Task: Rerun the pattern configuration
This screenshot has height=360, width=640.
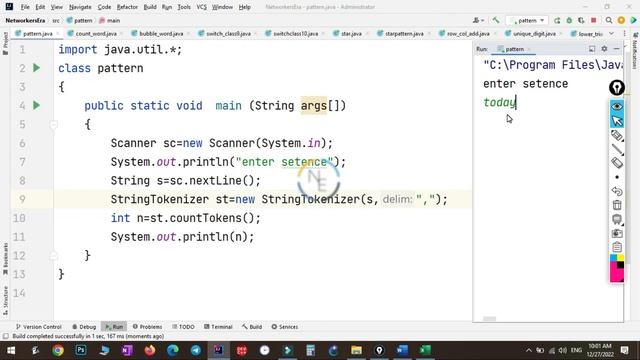Action: [x=557, y=20]
